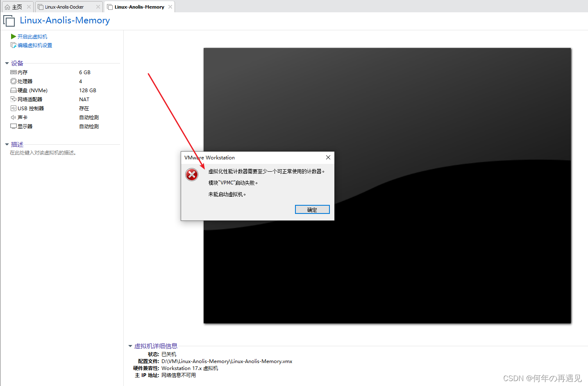Click Workstation 17.x 虚拟机 compatibility value
The height and width of the screenshot is (386, 588).
click(x=190, y=368)
